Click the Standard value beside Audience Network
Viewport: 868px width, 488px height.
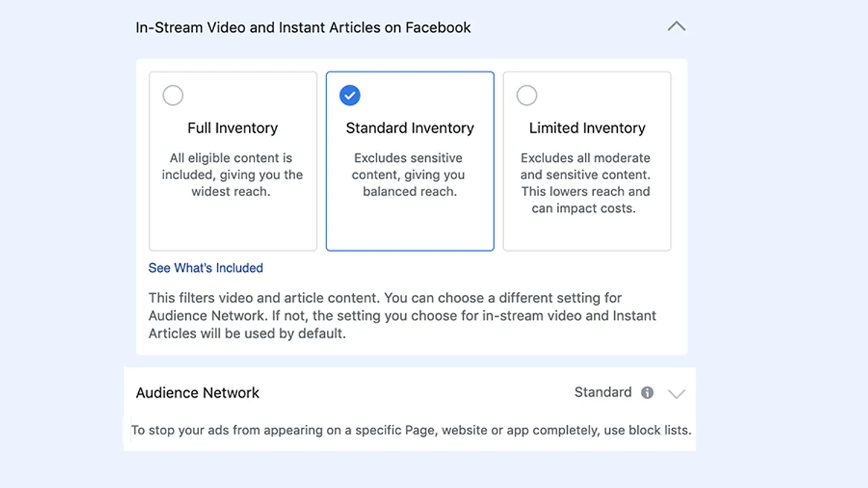(603, 393)
